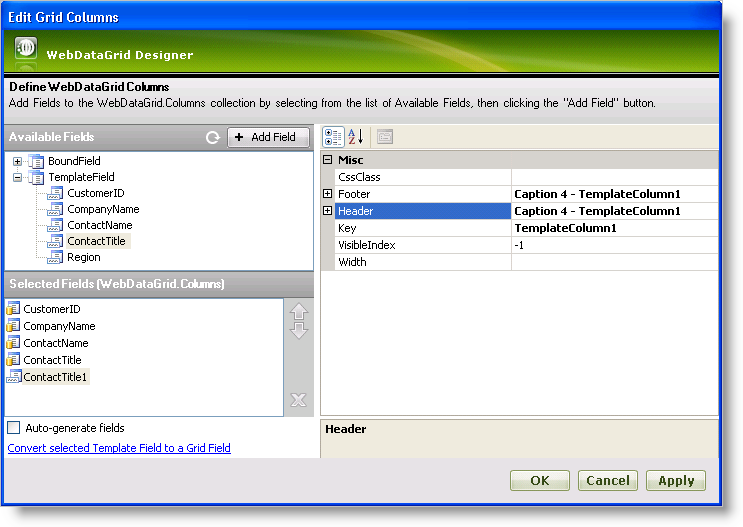Collapse the Misc property category
The image size is (743, 527).
(327, 160)
